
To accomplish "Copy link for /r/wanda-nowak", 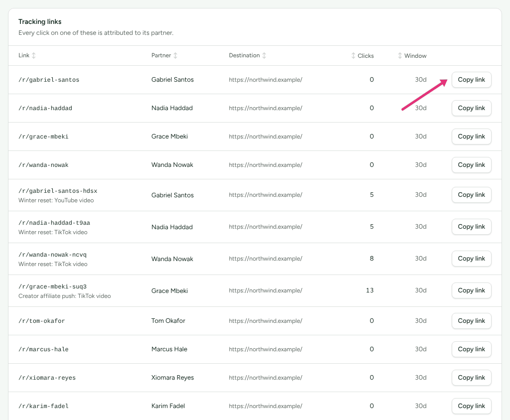I will [x=471, y=165].
